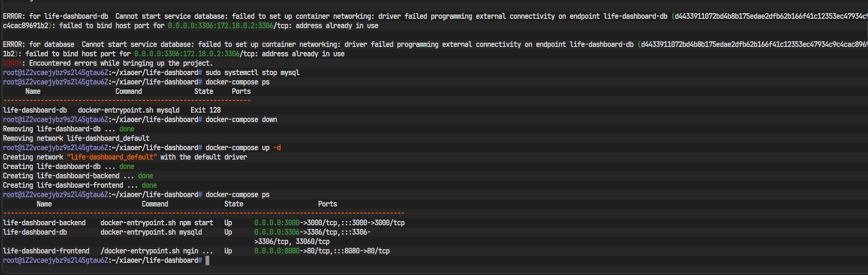Click "done" after Creating life-dashboard-backend
Screen dimensions: 868x275
[x=145, y=176]
